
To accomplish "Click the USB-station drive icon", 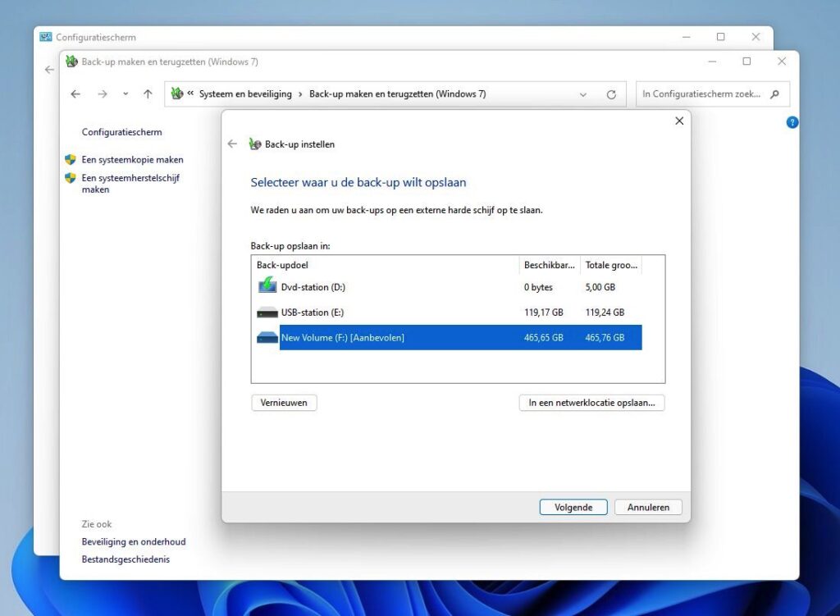I will coord(267,313).
